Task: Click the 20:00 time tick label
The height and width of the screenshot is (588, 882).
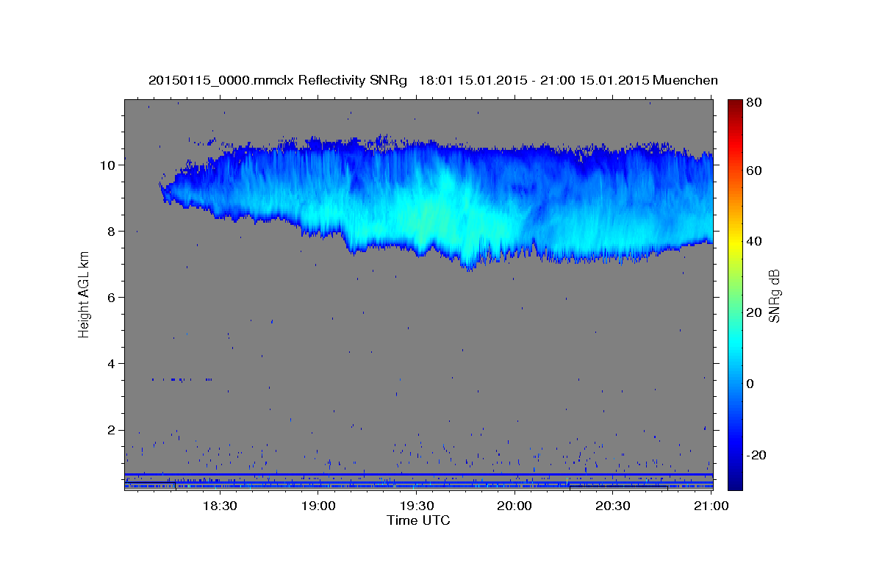Action: (514, 506)
